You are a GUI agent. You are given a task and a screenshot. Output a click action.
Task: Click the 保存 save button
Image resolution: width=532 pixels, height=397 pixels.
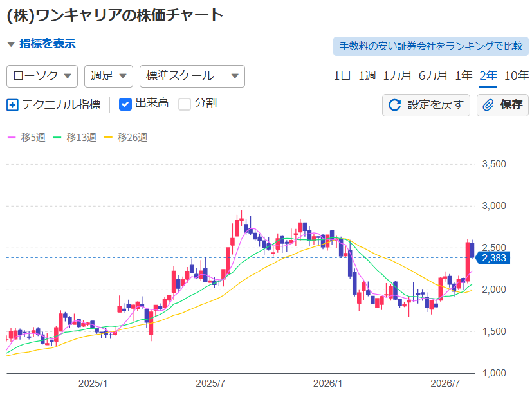[x=502, y=105]
